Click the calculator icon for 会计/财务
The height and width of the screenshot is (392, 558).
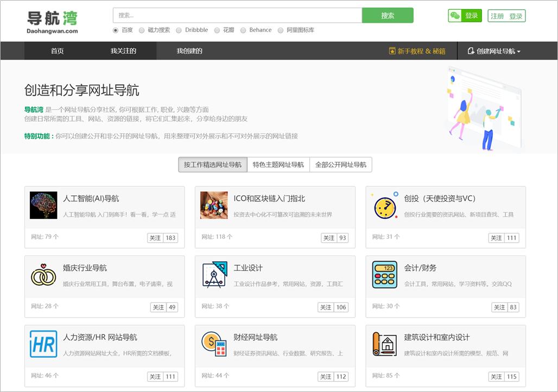click(x=385, y=275)
